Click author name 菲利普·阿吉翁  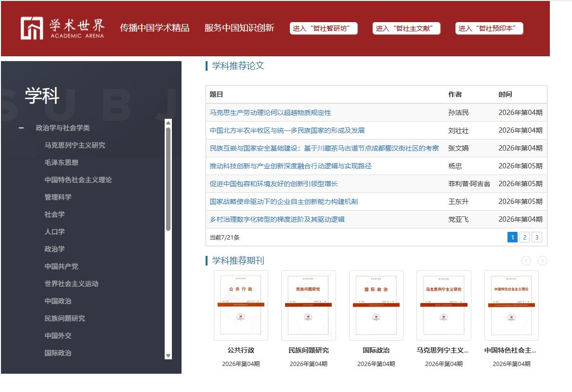469,184
